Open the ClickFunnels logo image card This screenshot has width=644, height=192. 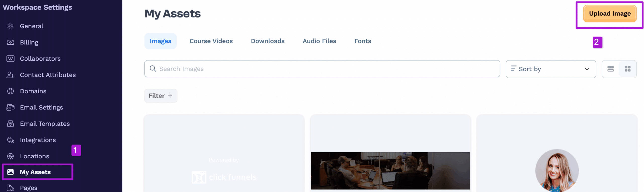[x=224, y=153]
